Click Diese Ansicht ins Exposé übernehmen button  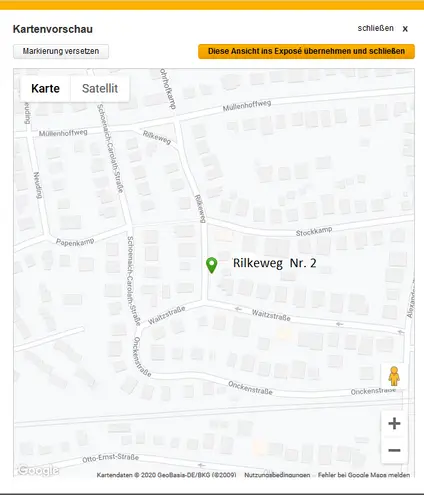306,51
